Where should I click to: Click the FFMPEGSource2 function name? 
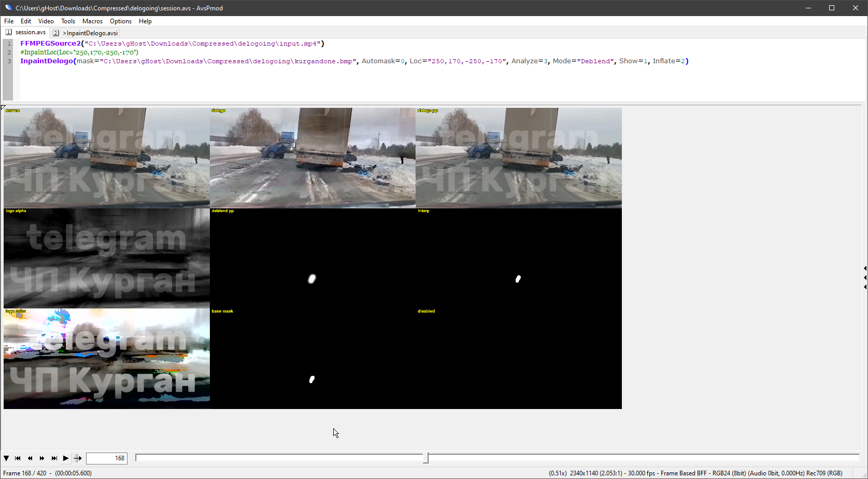[x=51, y=44]
